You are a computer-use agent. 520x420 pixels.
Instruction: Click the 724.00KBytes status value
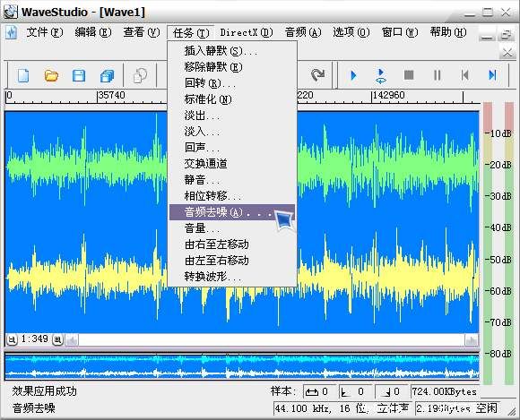pos(445,392)
